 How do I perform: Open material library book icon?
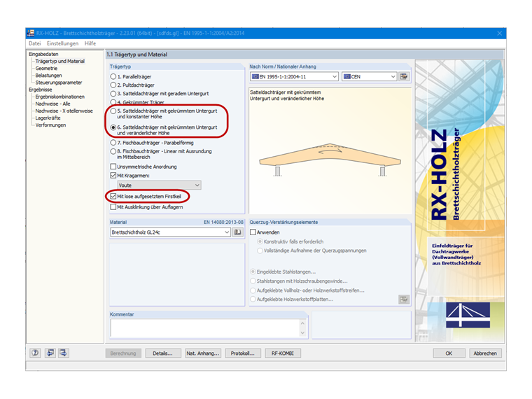[237, 232]
